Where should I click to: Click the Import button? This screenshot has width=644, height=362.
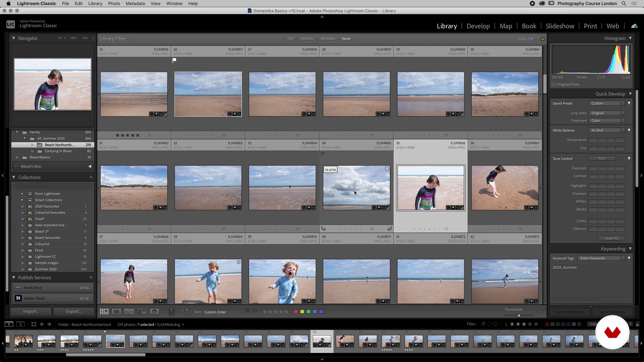[x=31, y=311]
